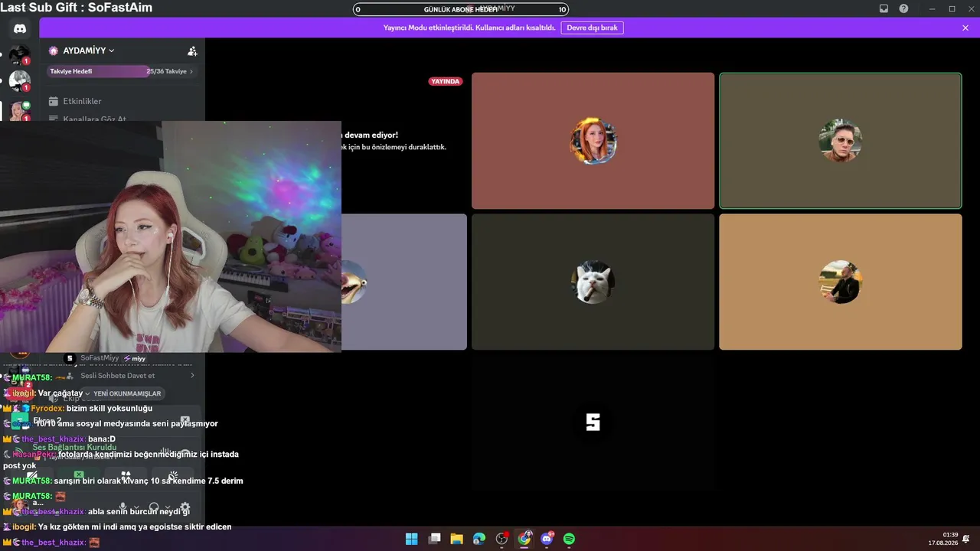Select the partially hidden gray voice tile
The image size is (980, 551).
coord(403,282)
